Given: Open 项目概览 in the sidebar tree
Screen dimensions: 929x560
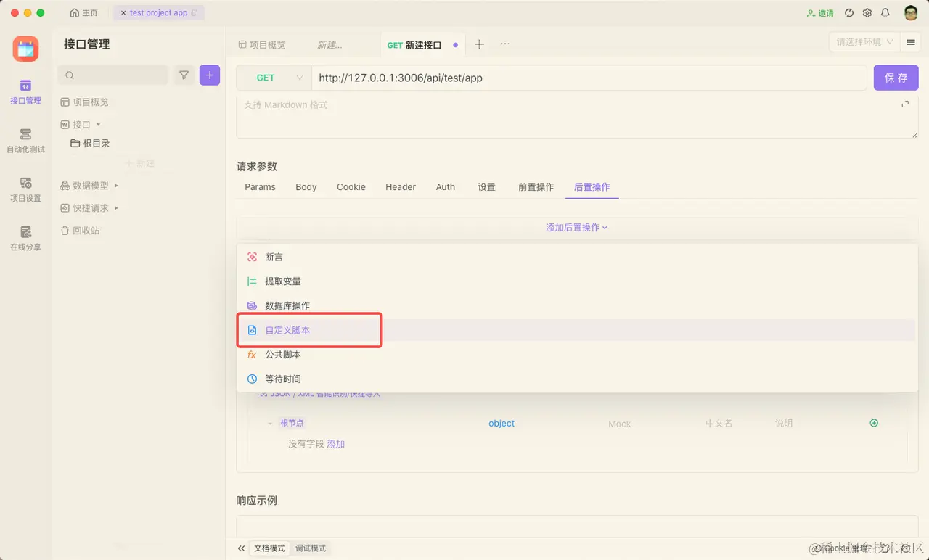Looking at the screenshot, I should click(x=84, y=102).
